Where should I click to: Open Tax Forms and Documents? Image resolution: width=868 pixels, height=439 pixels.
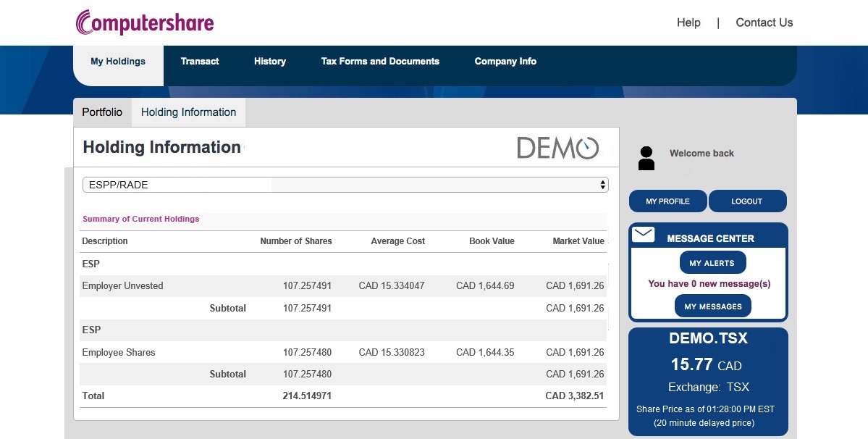click(380, 62)
